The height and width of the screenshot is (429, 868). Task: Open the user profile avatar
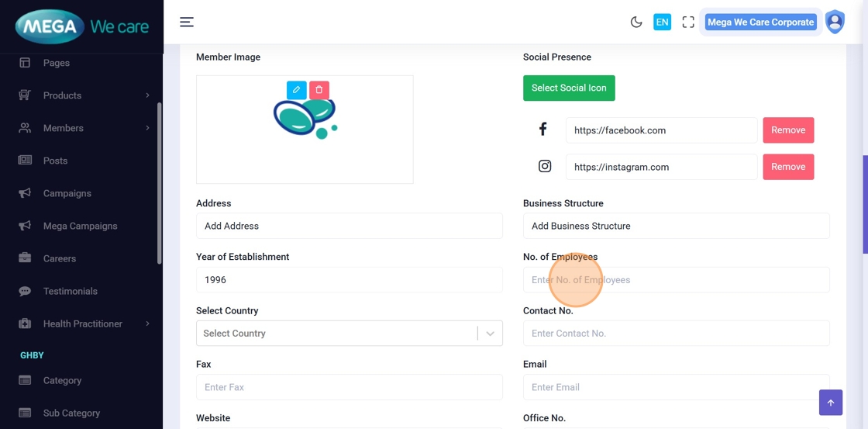point(835,22)
